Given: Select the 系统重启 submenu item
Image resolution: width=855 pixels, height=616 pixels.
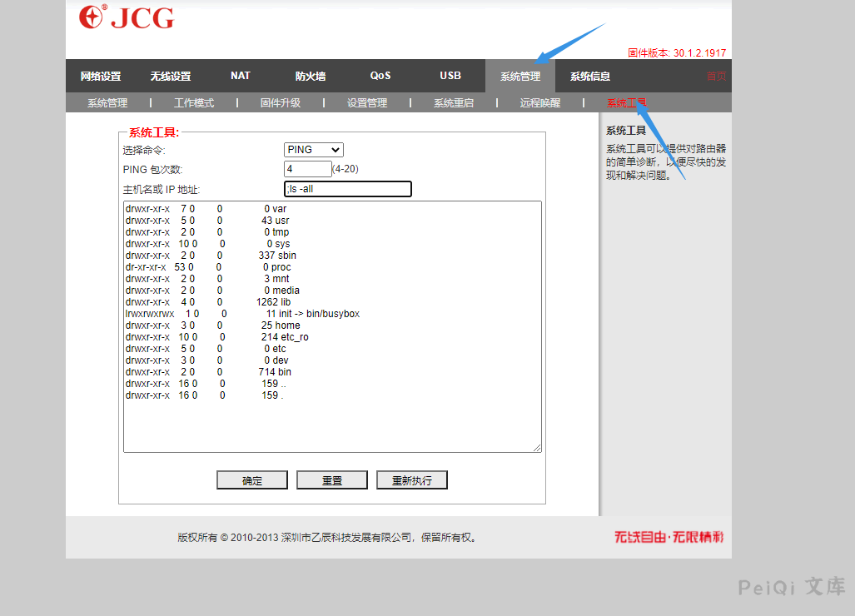Looking at the screenshot, I should click(454, 103).
